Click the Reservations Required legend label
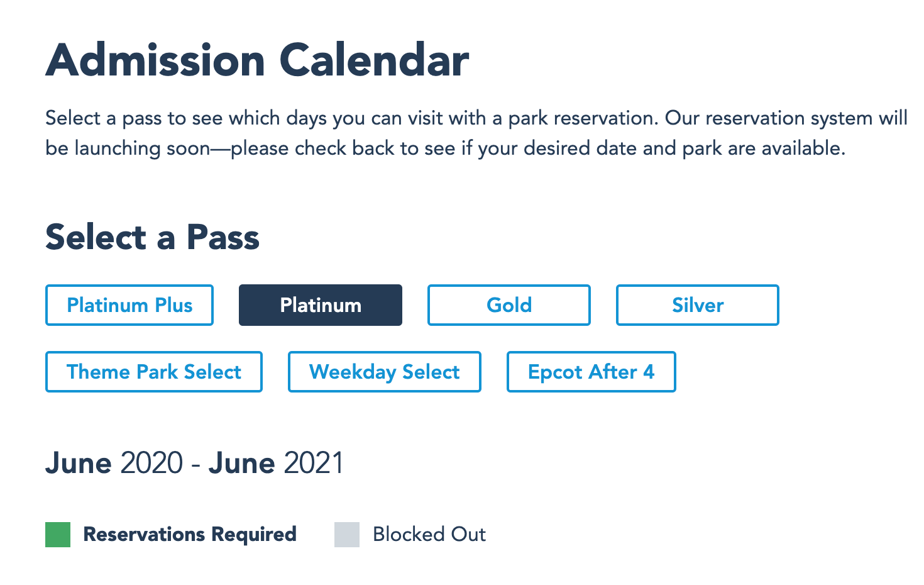Viewport: 924px width, 585px height. point(190,535)
